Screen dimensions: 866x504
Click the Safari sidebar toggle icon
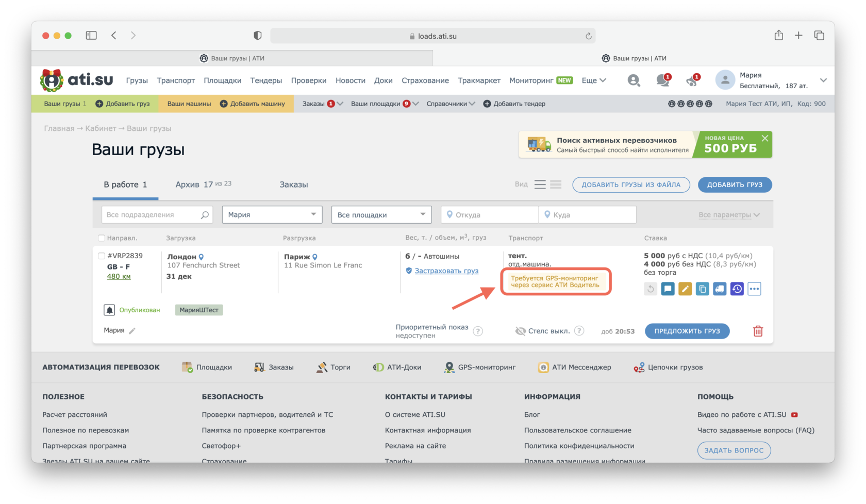pos(91,36)
